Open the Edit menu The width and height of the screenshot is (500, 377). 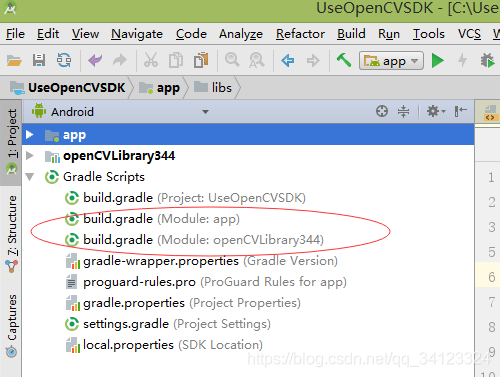[x=48, y=34]
